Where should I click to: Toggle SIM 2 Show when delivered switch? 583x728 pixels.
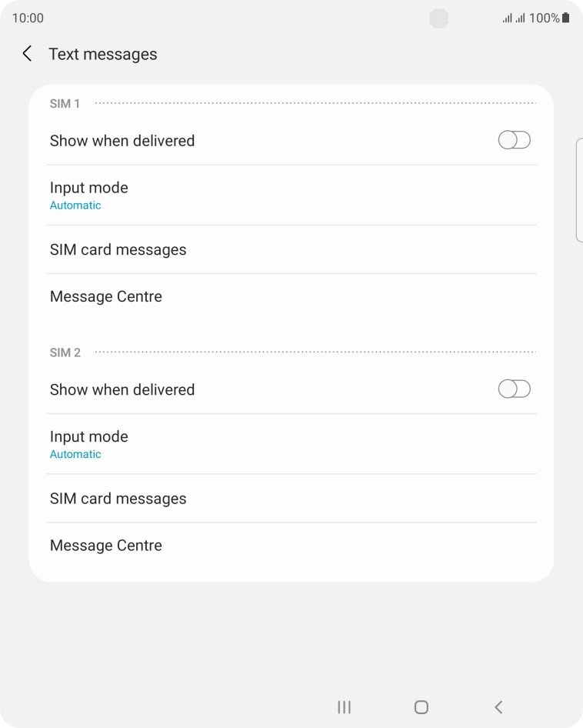point(515,389)
